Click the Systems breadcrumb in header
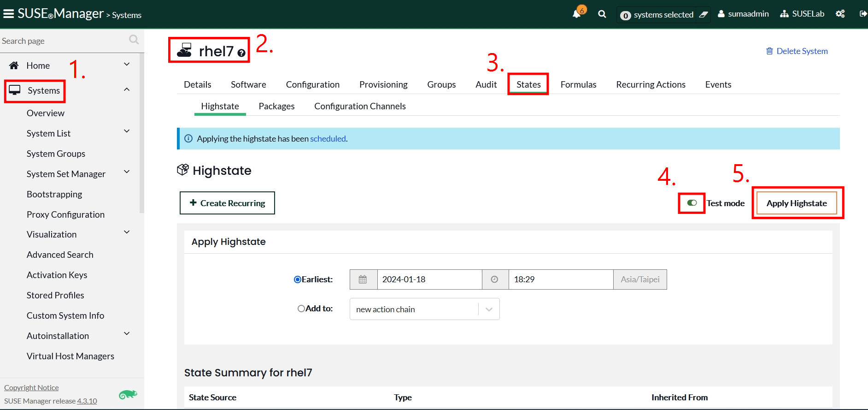868x410 pixels. point(127,15)
